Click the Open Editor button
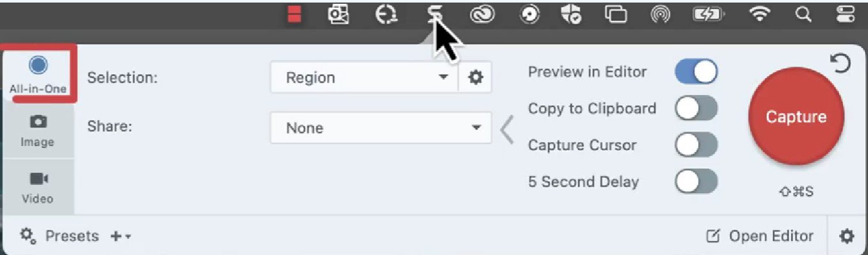Viewport: 868px width, 255px height. point(759,237)
